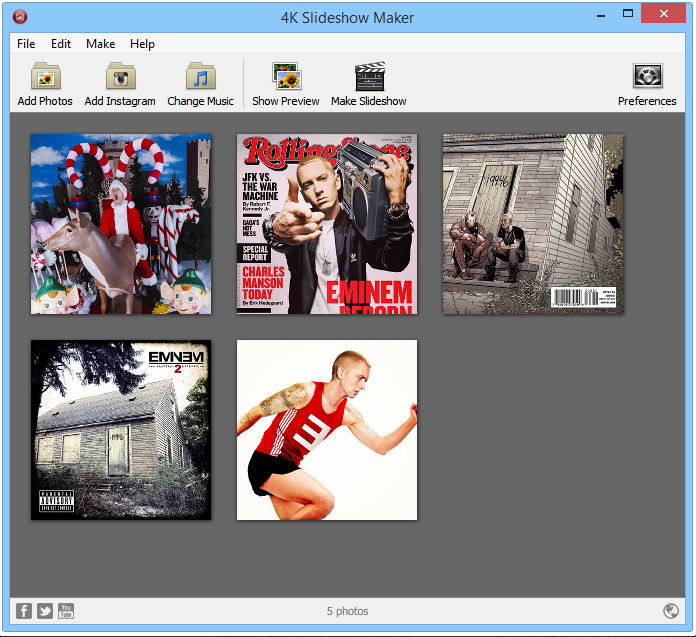Click the globe icon at bottom right

[671, 611]
